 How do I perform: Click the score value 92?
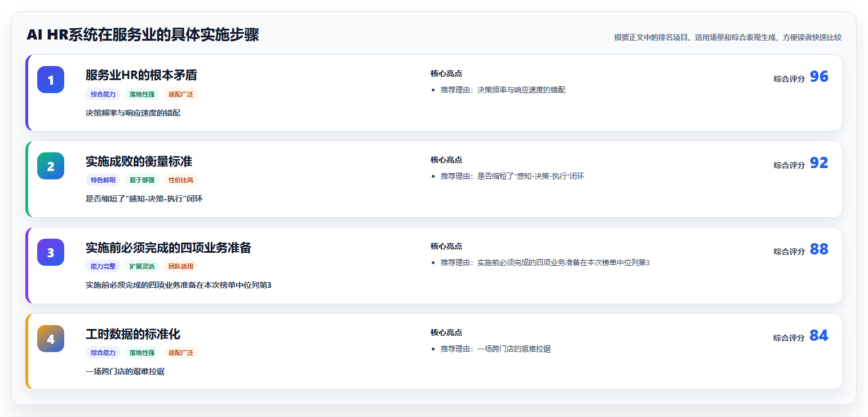[819, 163]
